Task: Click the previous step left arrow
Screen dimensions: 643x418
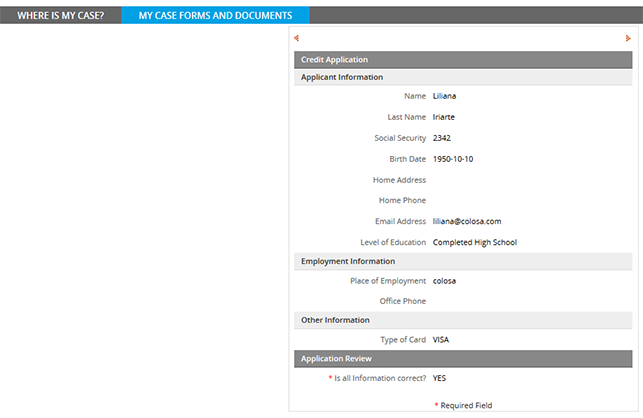Action: pos(296,38)
